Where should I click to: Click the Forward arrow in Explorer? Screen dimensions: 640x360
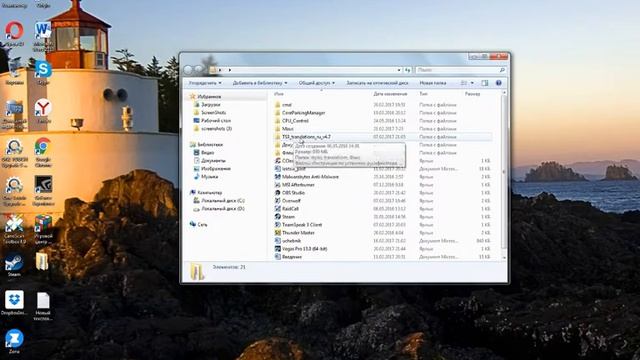point(199,70)
